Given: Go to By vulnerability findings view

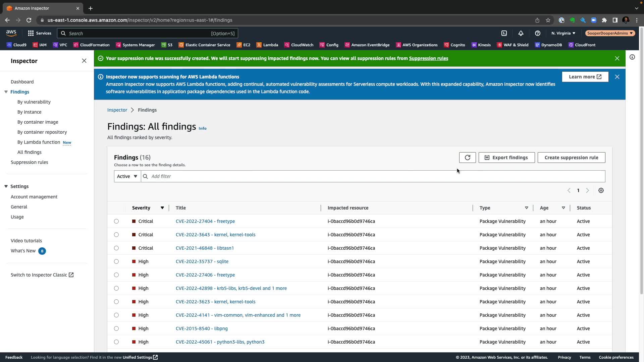Looking at the screenshot, I should [34, 102].
